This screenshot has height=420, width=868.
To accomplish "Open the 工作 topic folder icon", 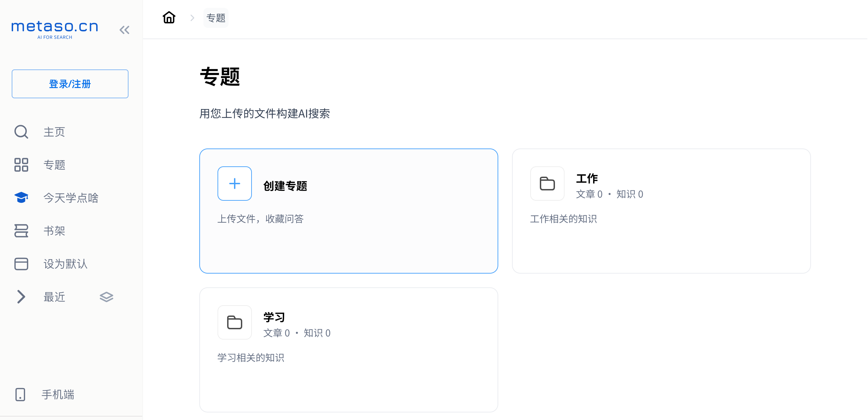I will pos(547,184).
